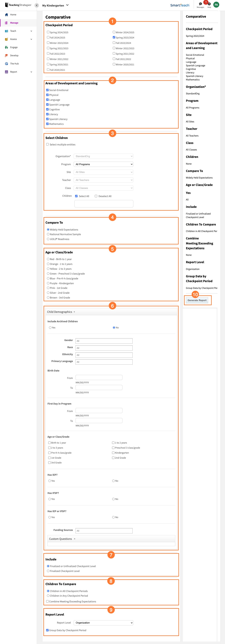Viewport: 225px width, 644px height.
Task: Click the Generate Report button
Action: click(197, 300)
